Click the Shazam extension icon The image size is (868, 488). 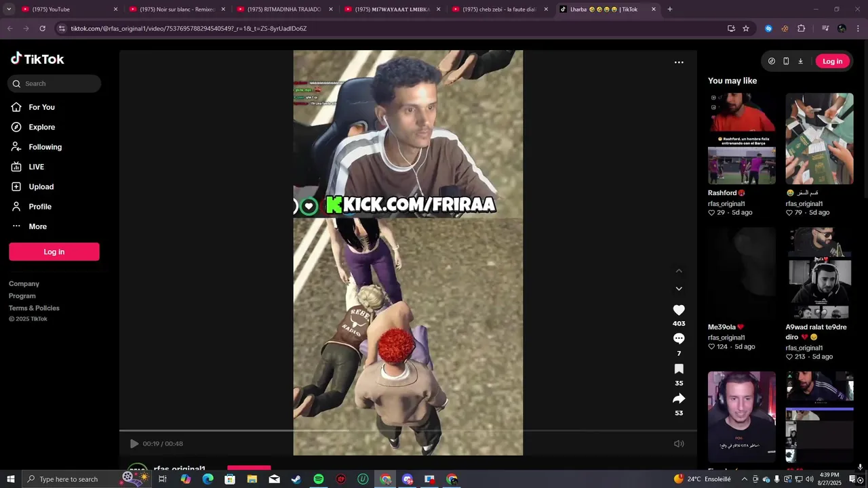point(768,28)
